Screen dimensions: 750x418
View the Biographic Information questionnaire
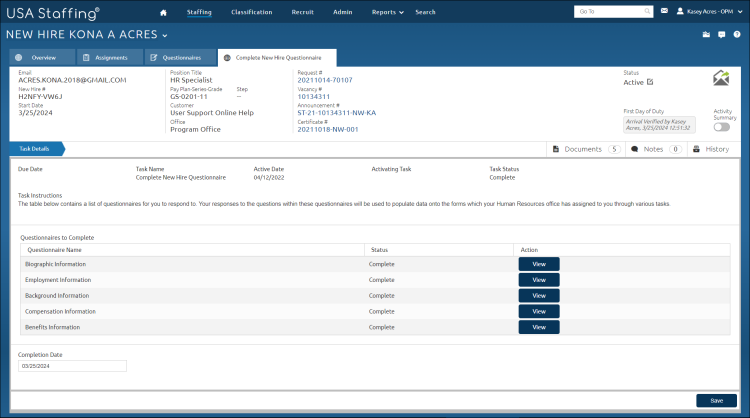[x=539, y=264]
